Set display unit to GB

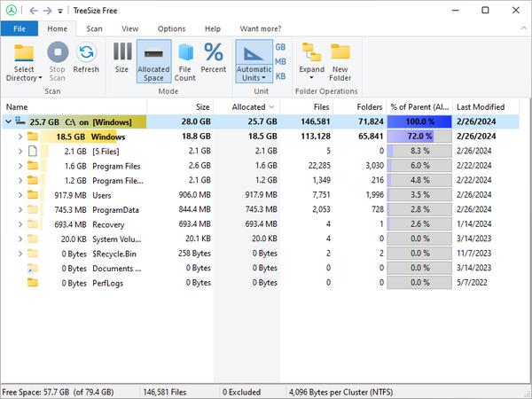(280, 47)
